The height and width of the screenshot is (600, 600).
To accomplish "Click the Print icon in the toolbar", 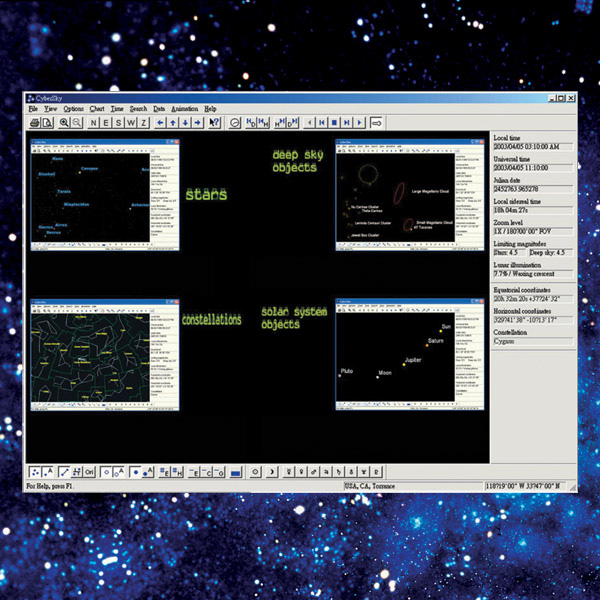I will click(34, 122).
